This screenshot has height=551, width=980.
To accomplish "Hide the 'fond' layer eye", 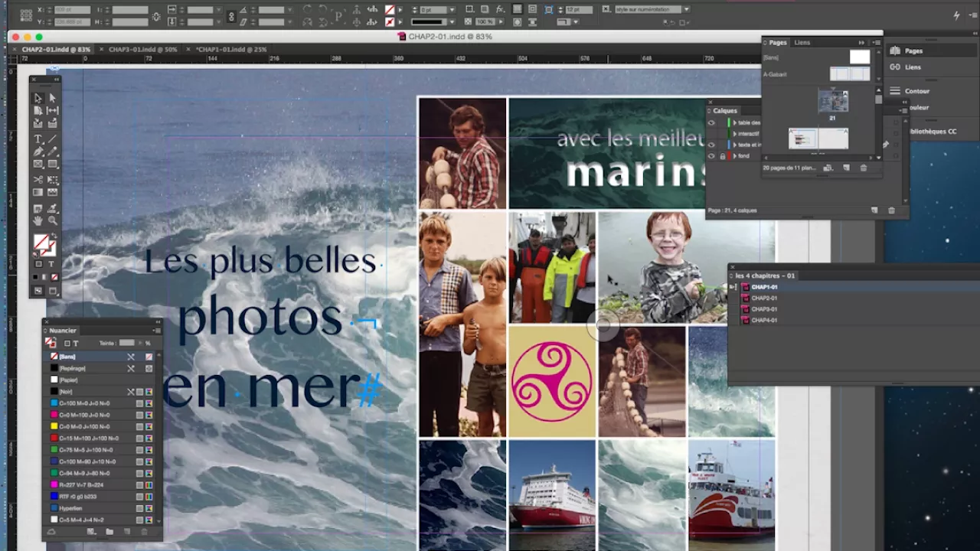I will pos(711,156).
